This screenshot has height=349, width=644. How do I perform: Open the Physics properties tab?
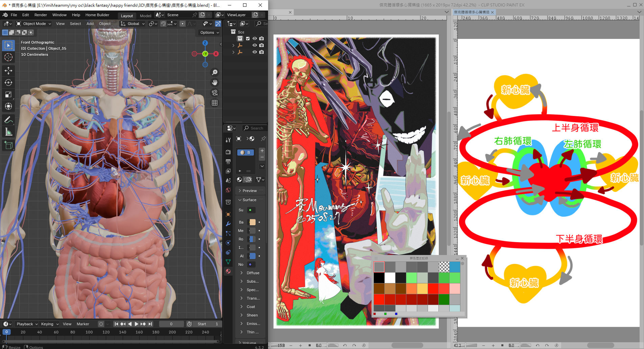228,243
